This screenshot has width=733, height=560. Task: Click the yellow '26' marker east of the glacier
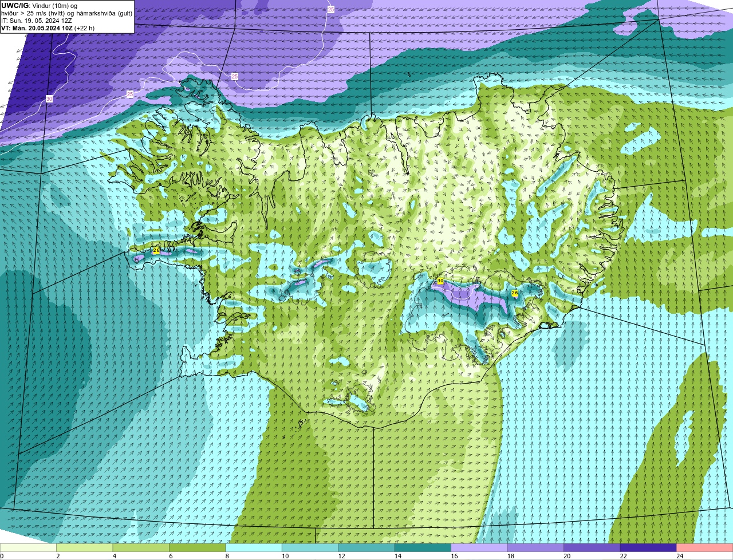pyautogui.click(x=514, y=293)
